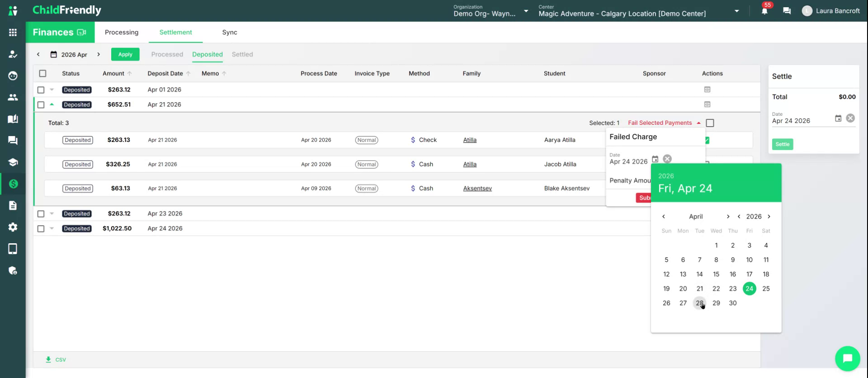Expand the Center dropdown
The height and width of the screenshot is (378, 868).
point(736,11)
